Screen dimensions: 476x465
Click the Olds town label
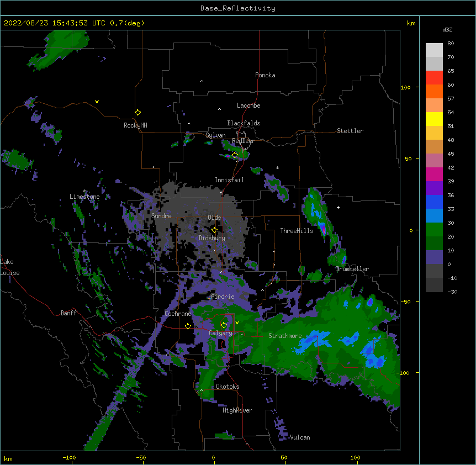pos(214,218)
